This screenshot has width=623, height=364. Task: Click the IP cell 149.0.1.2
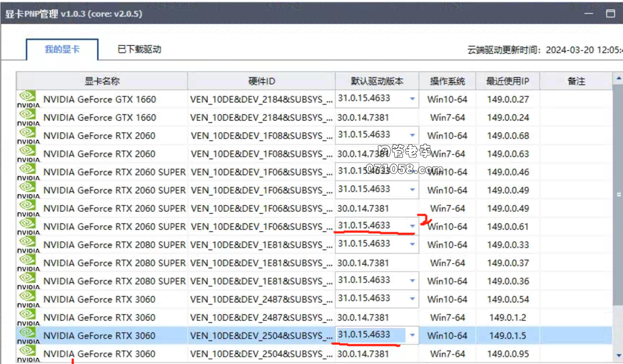(x=508, y=317)
